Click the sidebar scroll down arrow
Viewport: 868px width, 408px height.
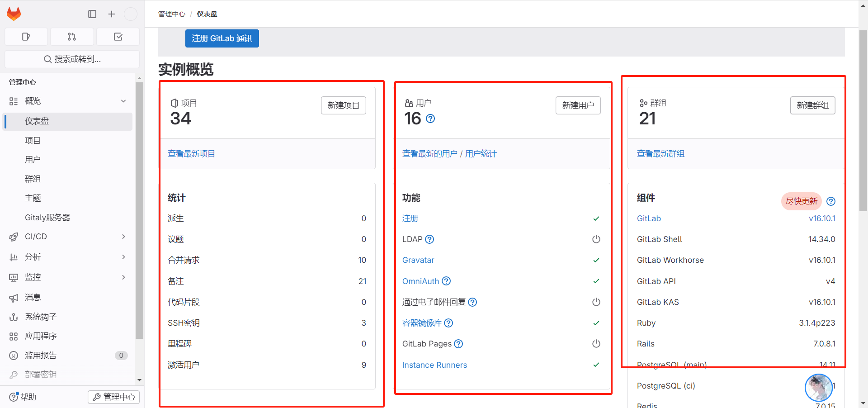(x=139, y=380)
